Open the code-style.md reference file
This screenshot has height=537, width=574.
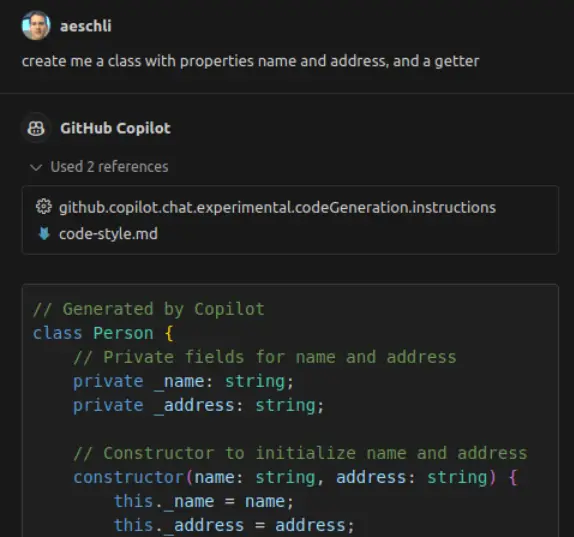[x=108, y=234]
